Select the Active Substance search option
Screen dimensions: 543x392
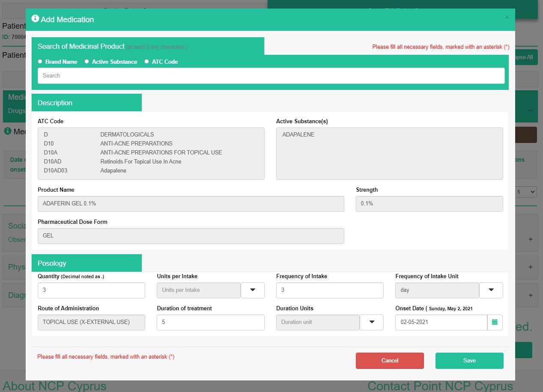[87, 62]
